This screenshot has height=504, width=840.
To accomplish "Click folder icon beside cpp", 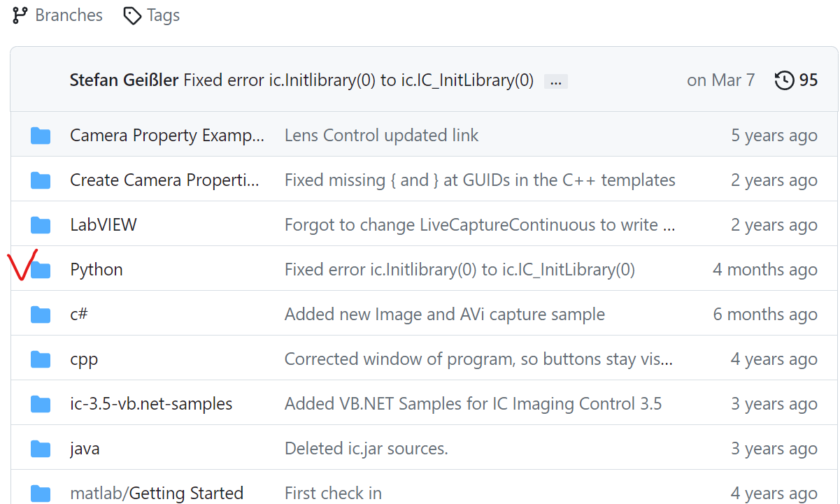I will coord(41,359).
